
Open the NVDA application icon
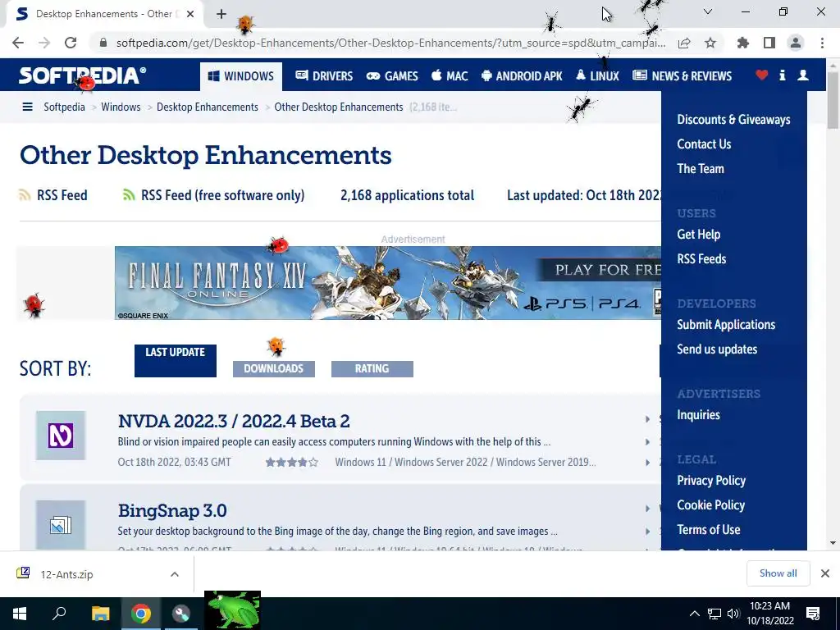tap(61, 436)
